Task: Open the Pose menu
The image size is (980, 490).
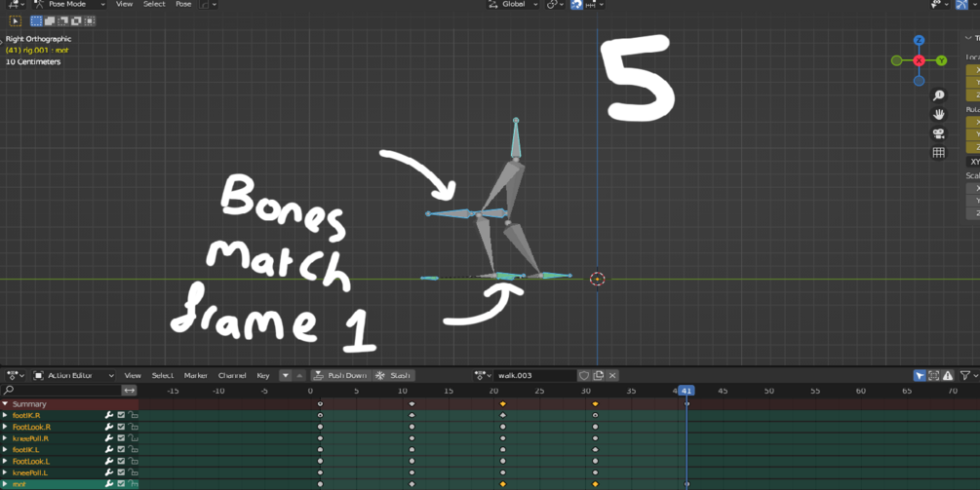Action: coord(183,4)
